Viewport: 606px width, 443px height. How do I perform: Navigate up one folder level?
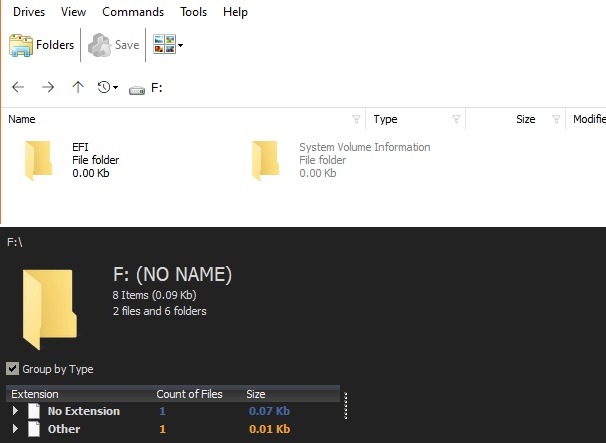[x=78, y=88]
